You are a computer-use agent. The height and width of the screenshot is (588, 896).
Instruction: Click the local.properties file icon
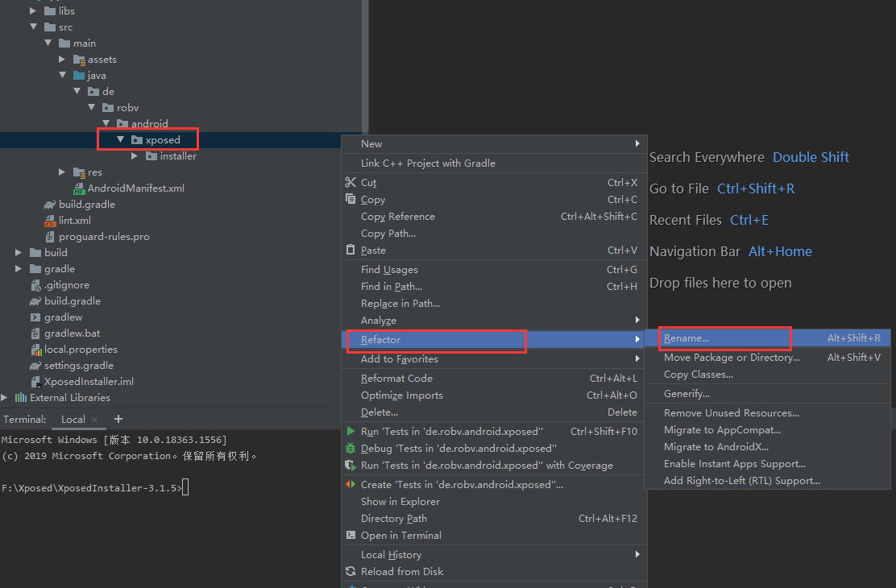click(x=36, y=350)
